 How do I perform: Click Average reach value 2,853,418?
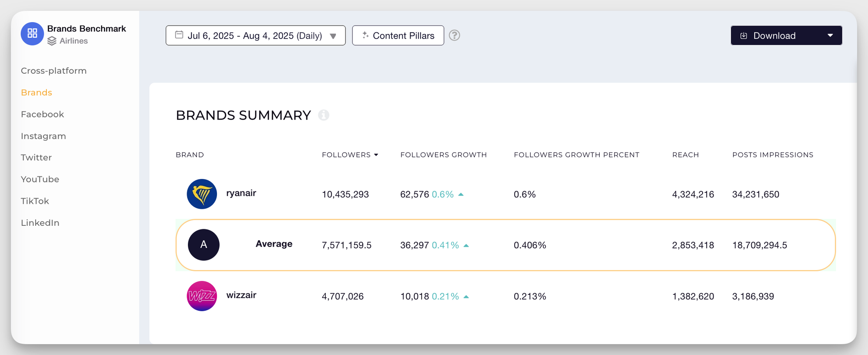click(693, 245)
